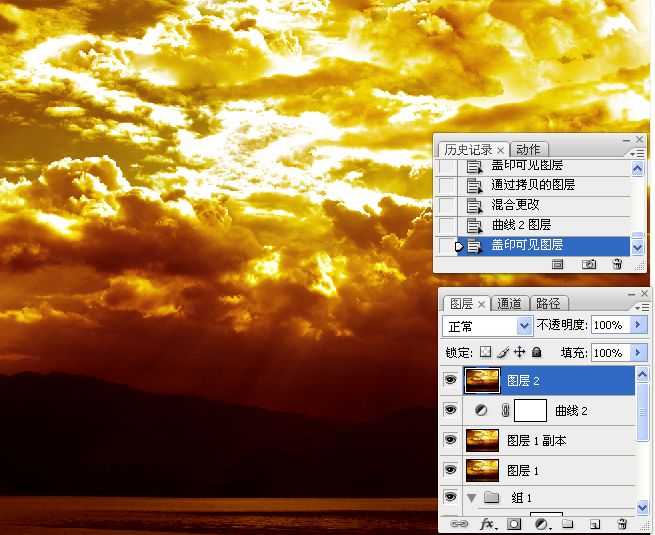Screen dimensions: 655x535
Task: Create new document from current history state
Action: [558, 264]
